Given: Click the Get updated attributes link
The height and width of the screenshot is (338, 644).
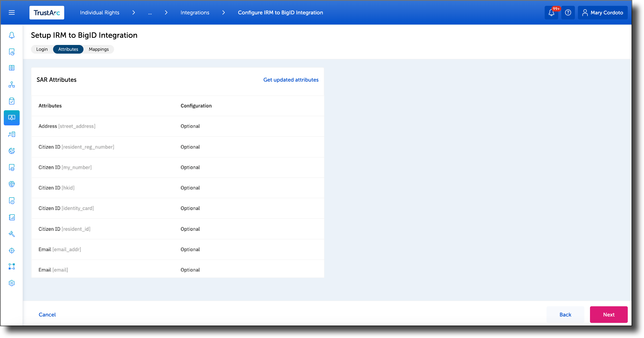Looking at the screenshot, I should point(291,80).
